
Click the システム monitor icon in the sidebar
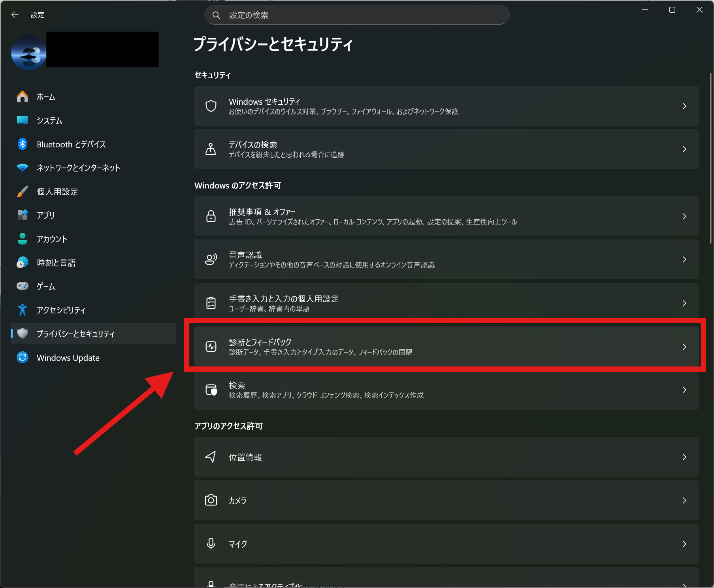pos(23,120)
